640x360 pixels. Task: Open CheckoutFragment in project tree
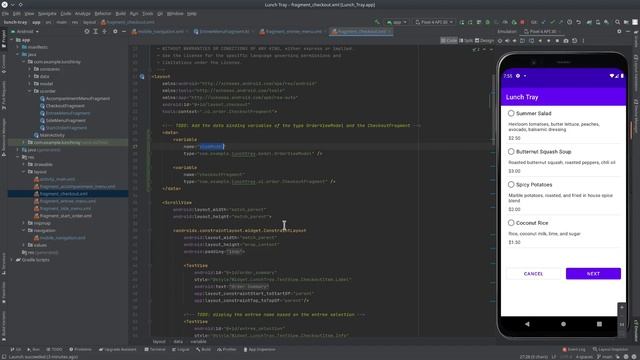pos(65,106)
